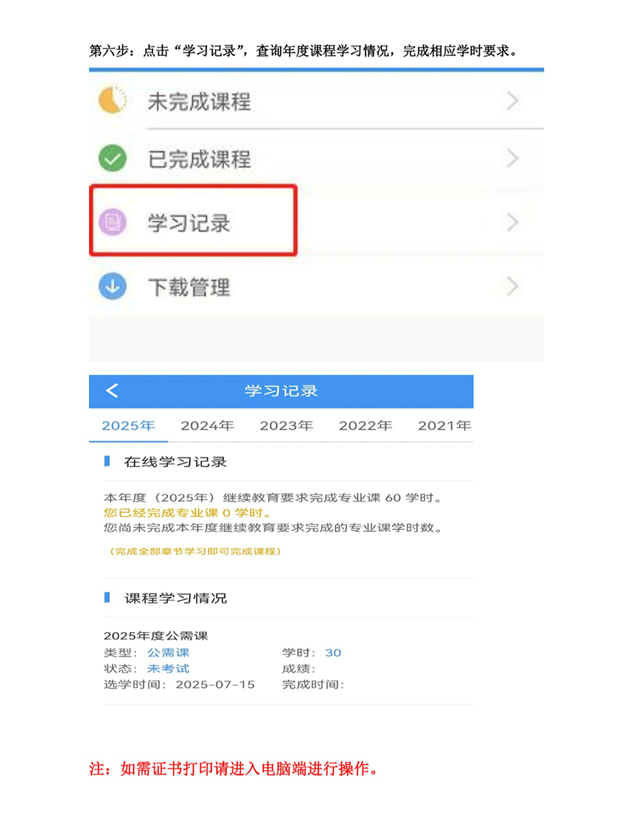Open the 下载管理 menu entry
This screenshot has height=840, width=630.
317,287
